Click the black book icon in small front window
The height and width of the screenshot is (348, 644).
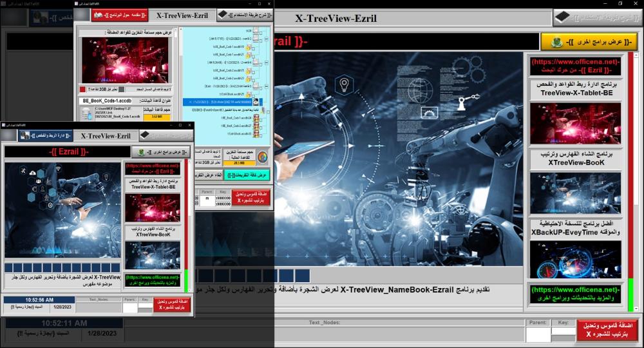coord(147,135)
